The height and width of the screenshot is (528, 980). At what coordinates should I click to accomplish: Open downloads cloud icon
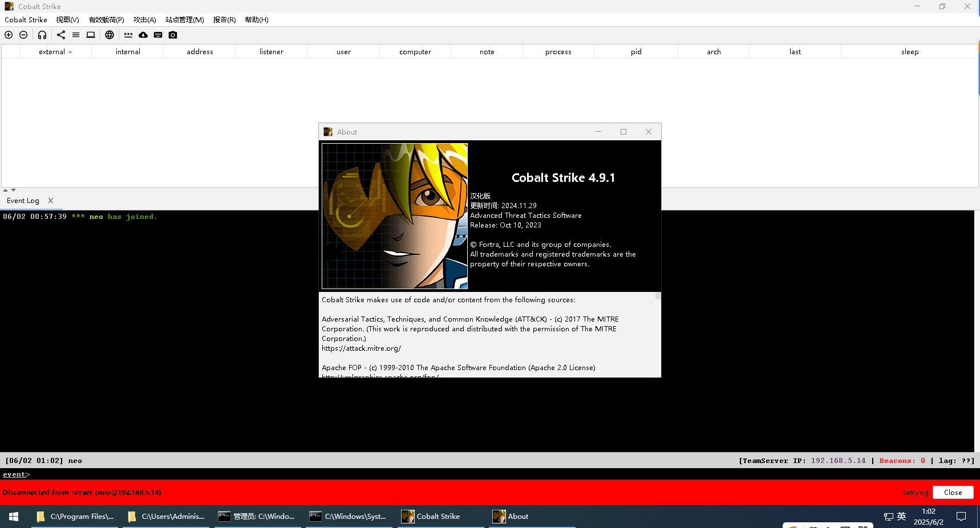tap(143, 35)
